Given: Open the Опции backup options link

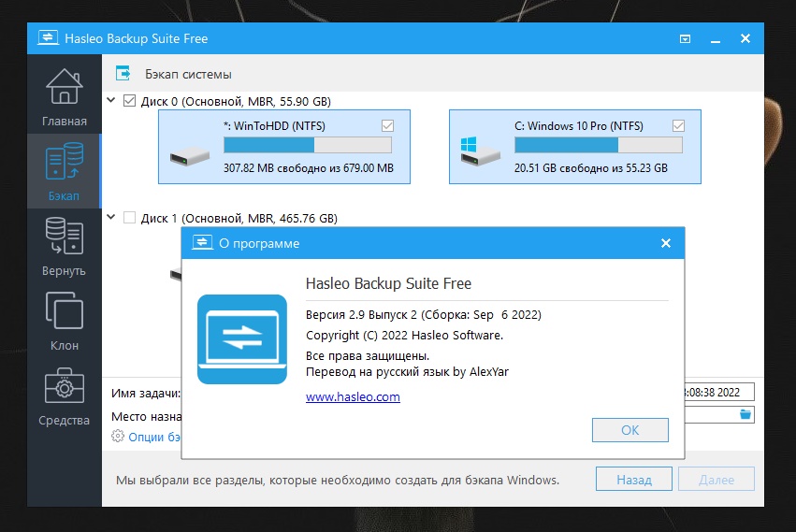Looking at the screenshot, I should 154,437.
